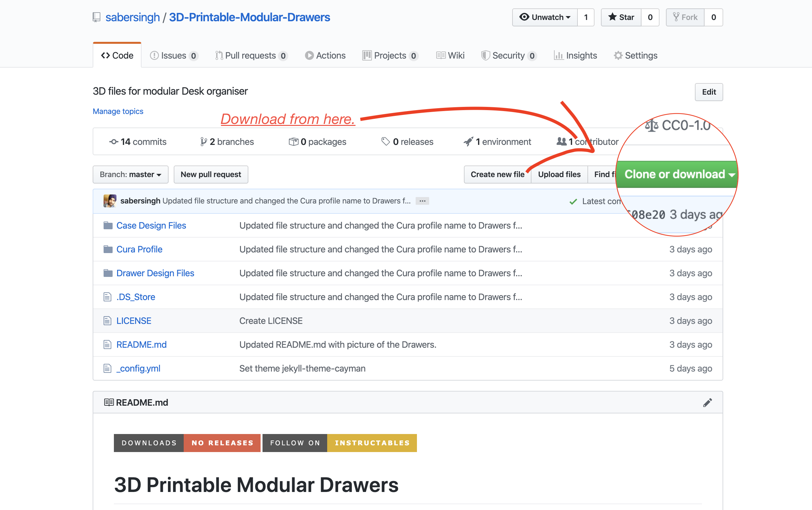Click the sabersingh avatar in the commit bar

click(x=110, y=201)
